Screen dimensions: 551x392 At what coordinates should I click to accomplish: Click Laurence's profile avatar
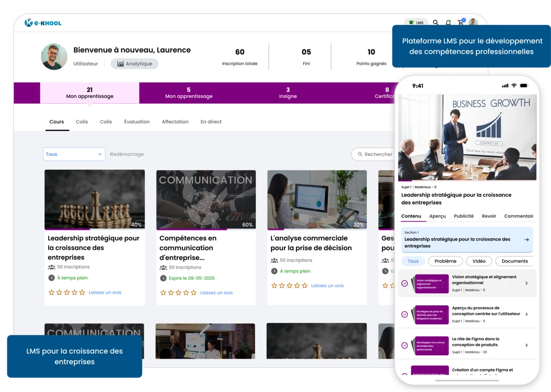54,56
